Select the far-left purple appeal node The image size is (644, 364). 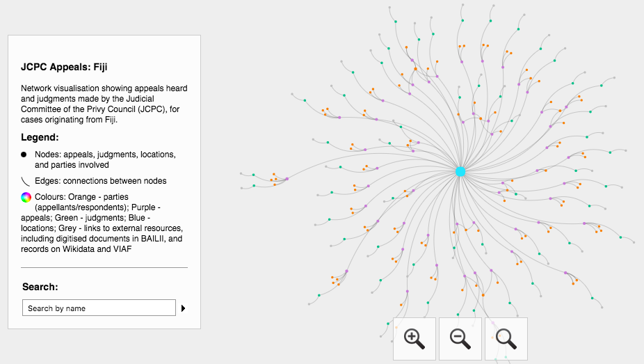(287, 179)
